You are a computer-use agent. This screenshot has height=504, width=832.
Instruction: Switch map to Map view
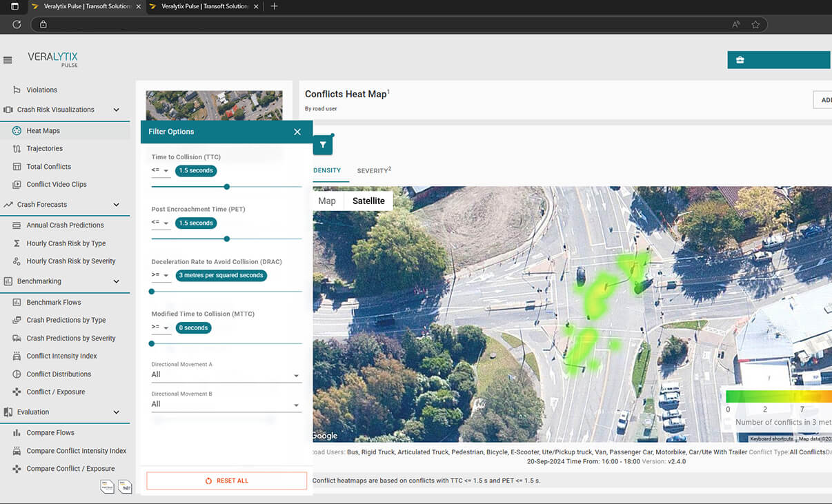(x=327, y=201)
